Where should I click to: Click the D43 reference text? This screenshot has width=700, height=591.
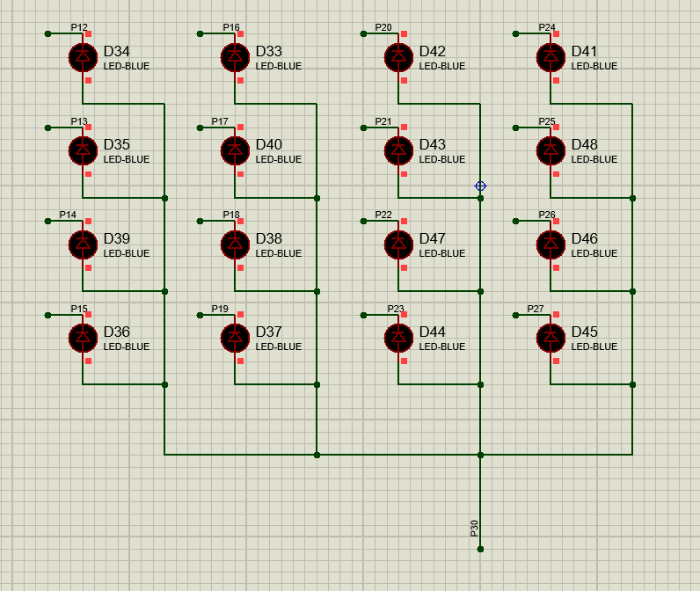(x=432, y=144)
